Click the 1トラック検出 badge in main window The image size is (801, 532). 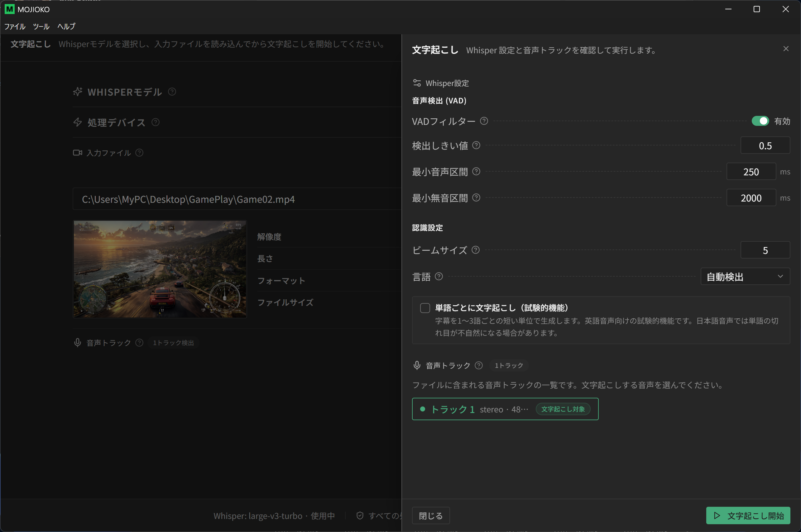pos(173,343)
